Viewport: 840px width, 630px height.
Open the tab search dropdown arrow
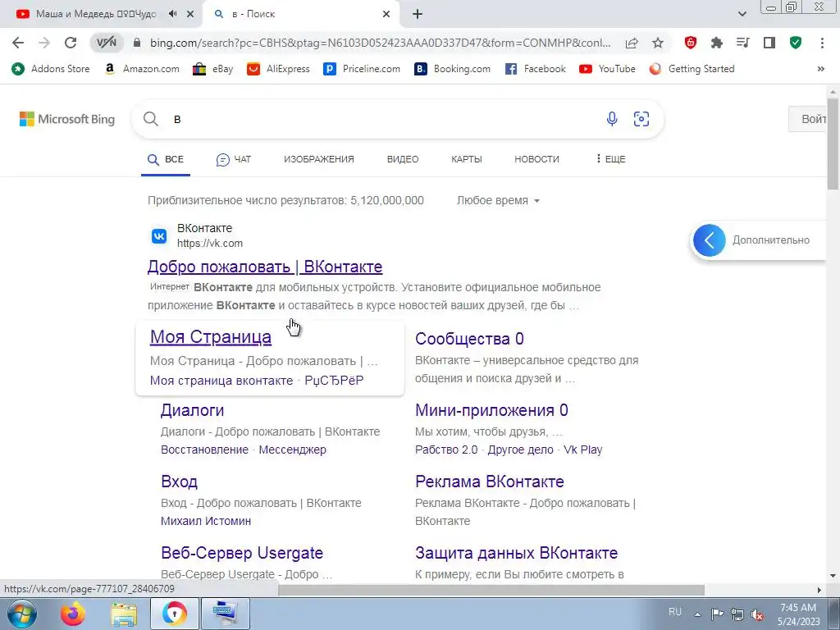(x=742, y=15)
